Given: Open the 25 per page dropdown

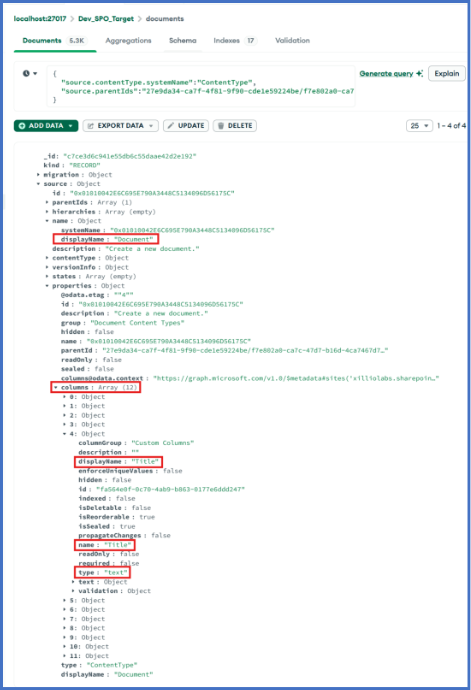Looking at the screenshot, I should coord(419,126).
